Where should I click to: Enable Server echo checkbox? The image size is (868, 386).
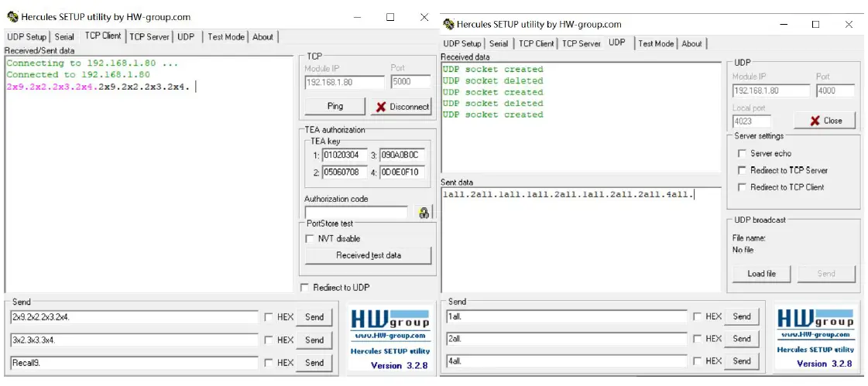point(742,154)
